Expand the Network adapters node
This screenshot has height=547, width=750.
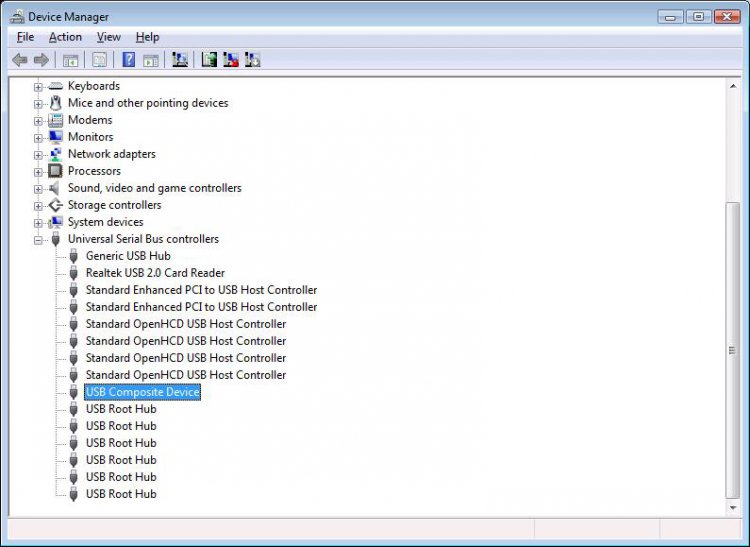(x=38, y=155)
